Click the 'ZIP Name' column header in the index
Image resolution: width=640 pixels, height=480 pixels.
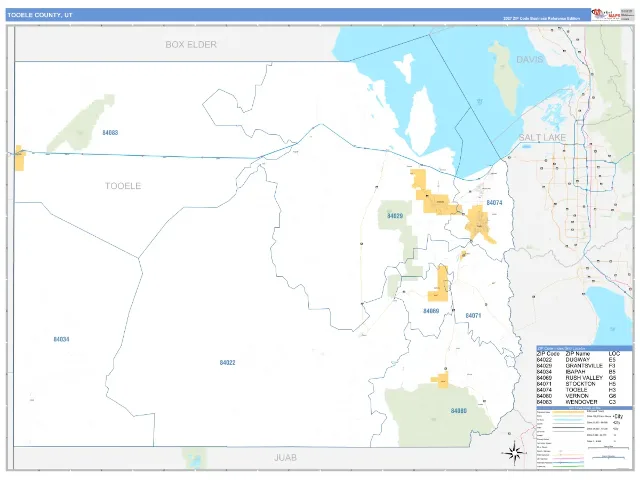[578, 354]
